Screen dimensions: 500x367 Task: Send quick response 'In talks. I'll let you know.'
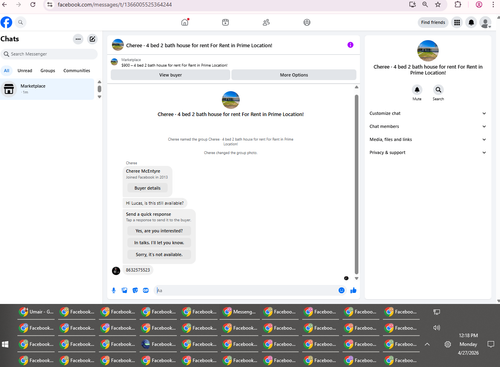pyautogui.click(x=159, y=243)
